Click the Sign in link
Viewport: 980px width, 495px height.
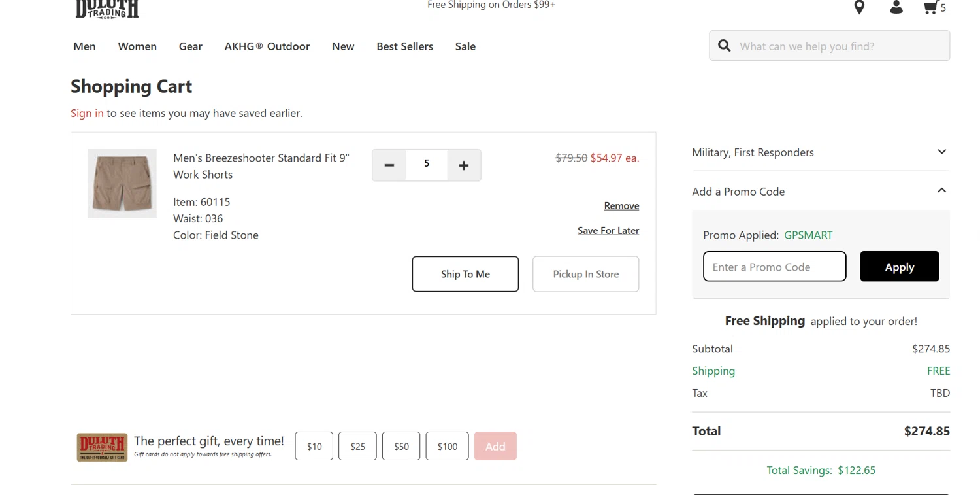(x=87, y=113)
